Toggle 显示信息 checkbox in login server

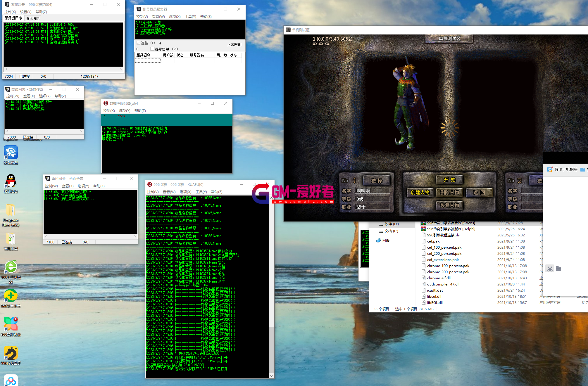pos(153,49)
